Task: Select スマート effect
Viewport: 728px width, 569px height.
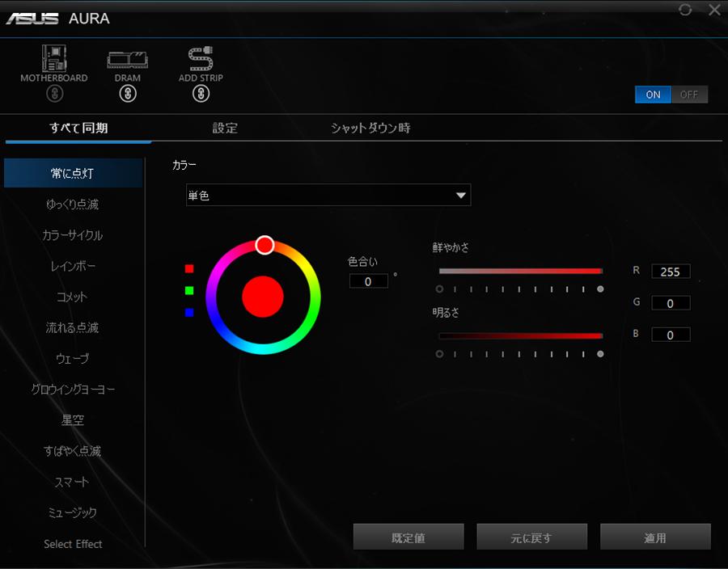Action: tap(73, 482)
